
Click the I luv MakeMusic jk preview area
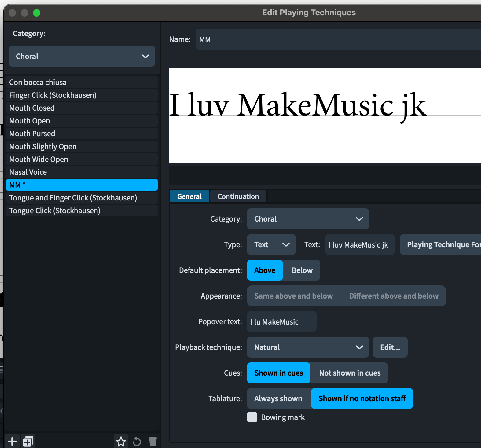pyautogui.click(x=325, y=116)
